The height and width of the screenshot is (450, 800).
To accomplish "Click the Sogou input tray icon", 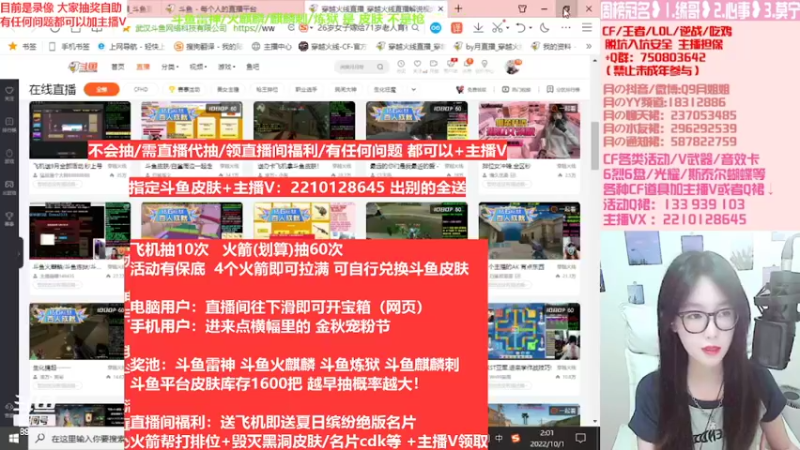I will tap(516, 438).
